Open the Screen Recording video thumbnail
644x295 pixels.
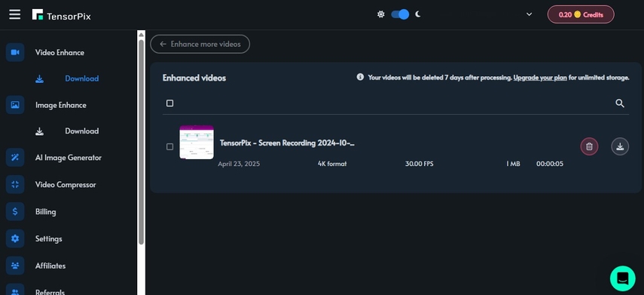(x=197, y=143)
